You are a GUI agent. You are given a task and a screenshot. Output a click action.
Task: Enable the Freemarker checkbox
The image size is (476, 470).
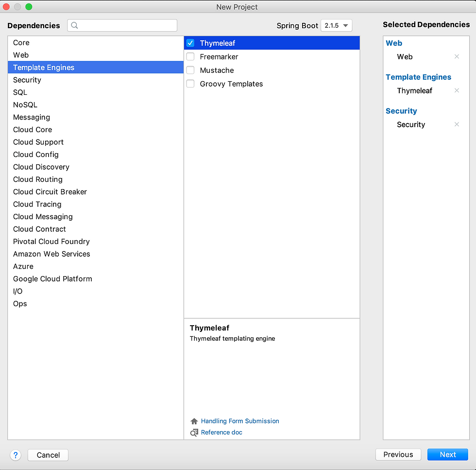tap(190, 56)
